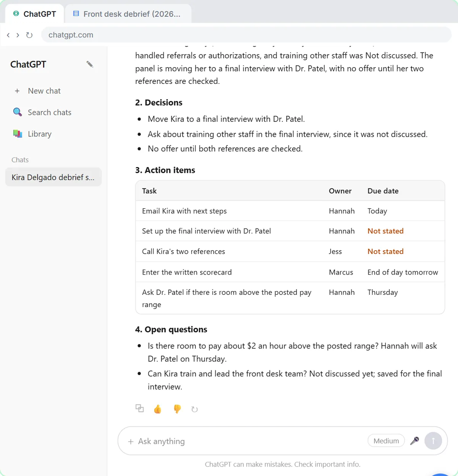Viewport: 458px width, 476px height.
Task: Click the '4. Open questions' heading
Action: (171, 329)
